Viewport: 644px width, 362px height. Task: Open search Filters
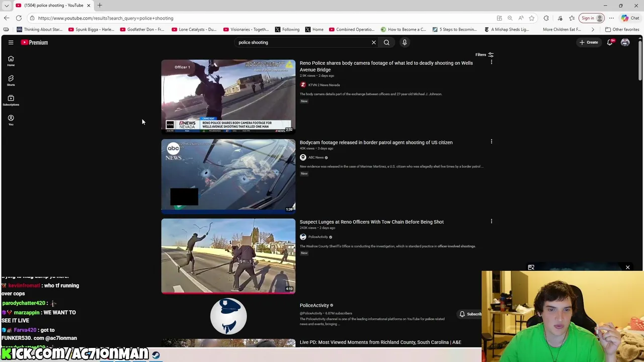(x=485, y=55)
